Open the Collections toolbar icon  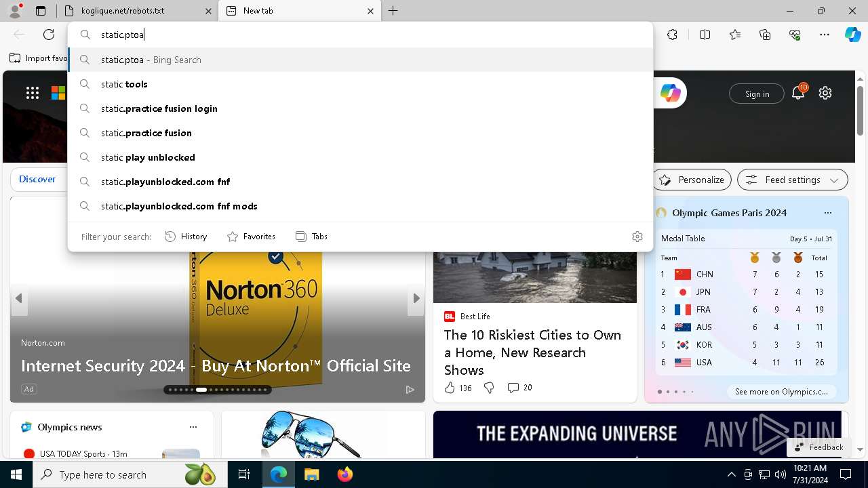click(765, 35)
